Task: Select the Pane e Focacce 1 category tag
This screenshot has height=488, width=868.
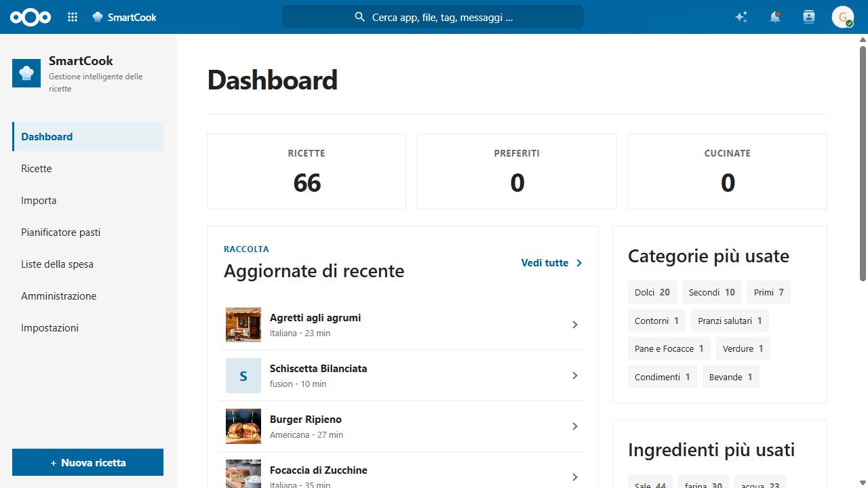Action: pos(669,348)
